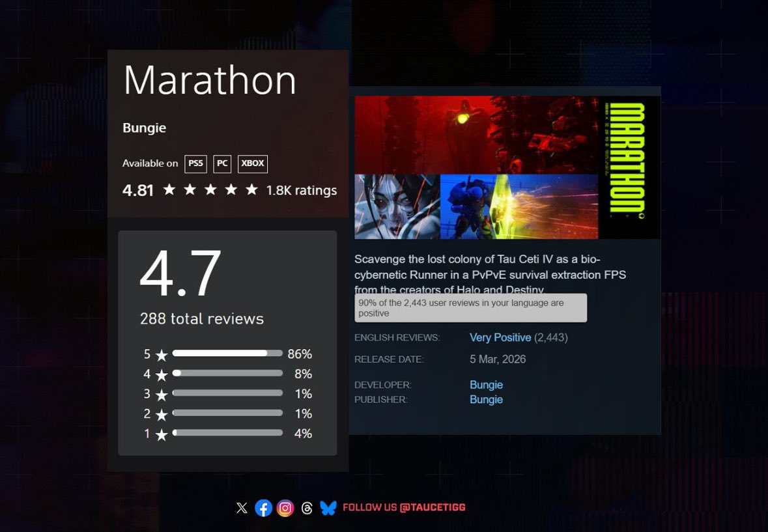768x532 pixels.
Task: Click the Scavenge the lost colony description
Action: 491,274
